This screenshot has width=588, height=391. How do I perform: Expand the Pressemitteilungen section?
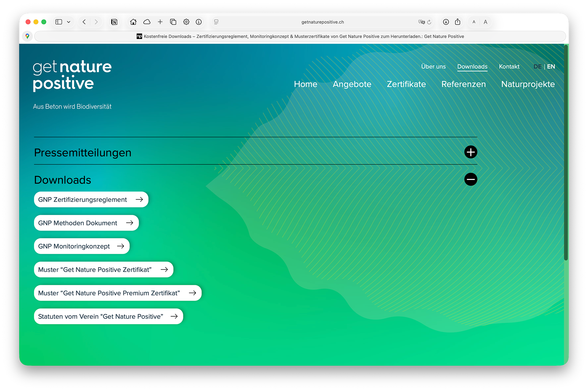click(470, 152)
